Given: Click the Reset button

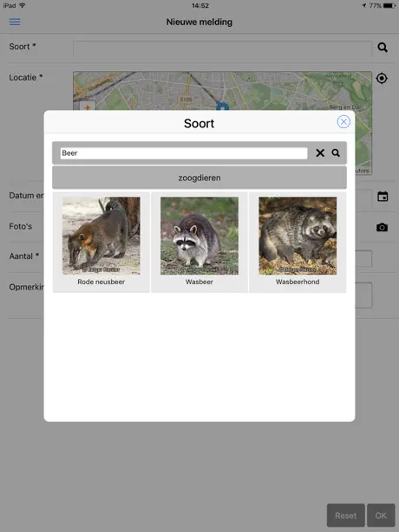Looking at the screenshot, I should click(x=346, y=516).
